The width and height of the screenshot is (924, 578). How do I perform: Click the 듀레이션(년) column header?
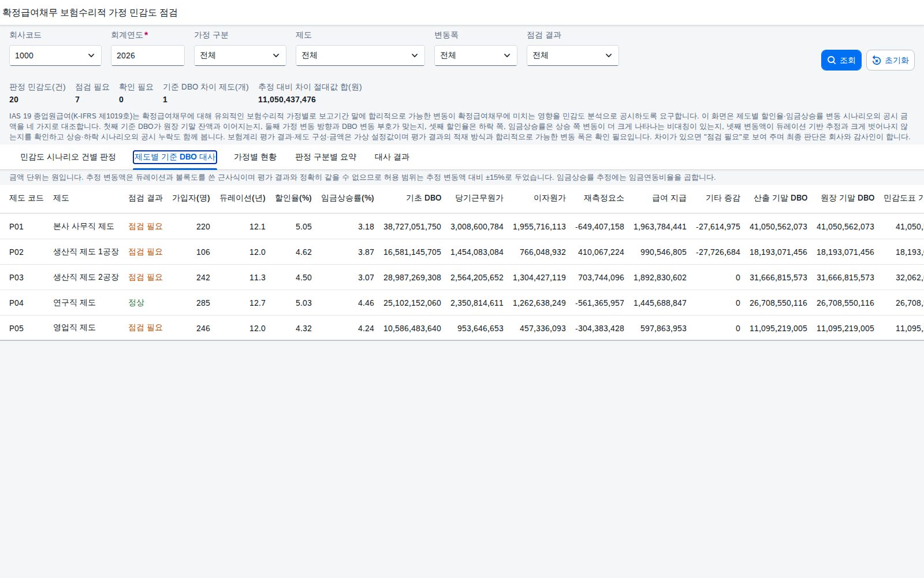[243, 198]
